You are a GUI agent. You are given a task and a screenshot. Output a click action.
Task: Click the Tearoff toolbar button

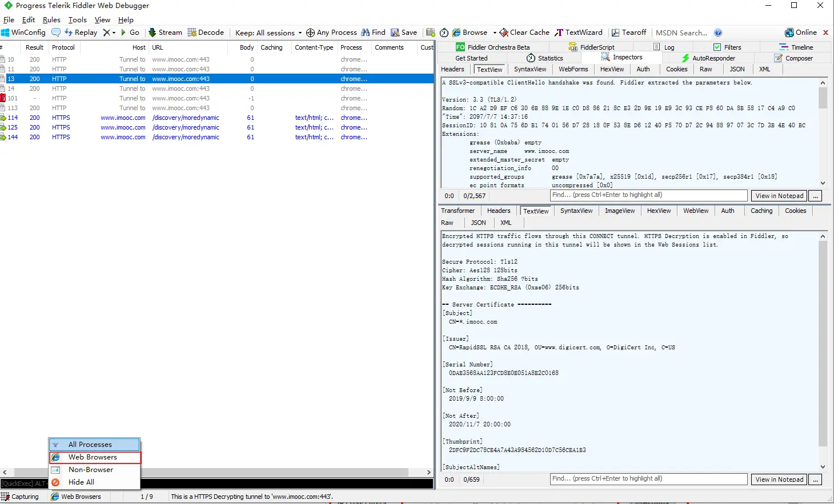[629, 33]
